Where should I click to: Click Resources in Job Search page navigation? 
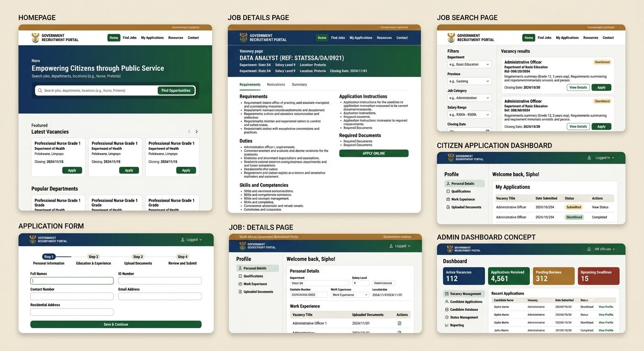590,38
